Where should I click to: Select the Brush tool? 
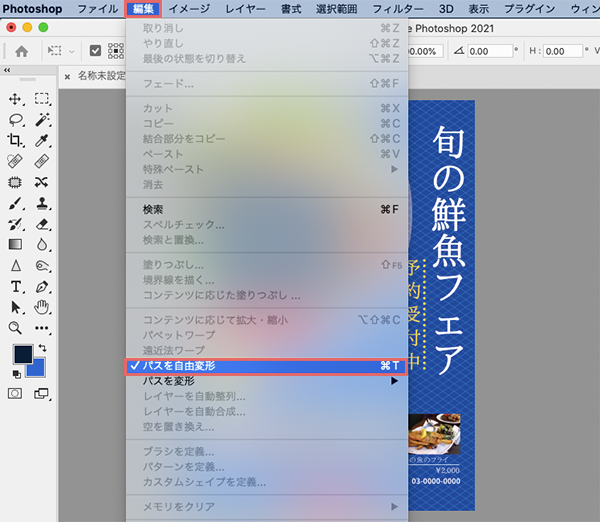tap(15, 203)
